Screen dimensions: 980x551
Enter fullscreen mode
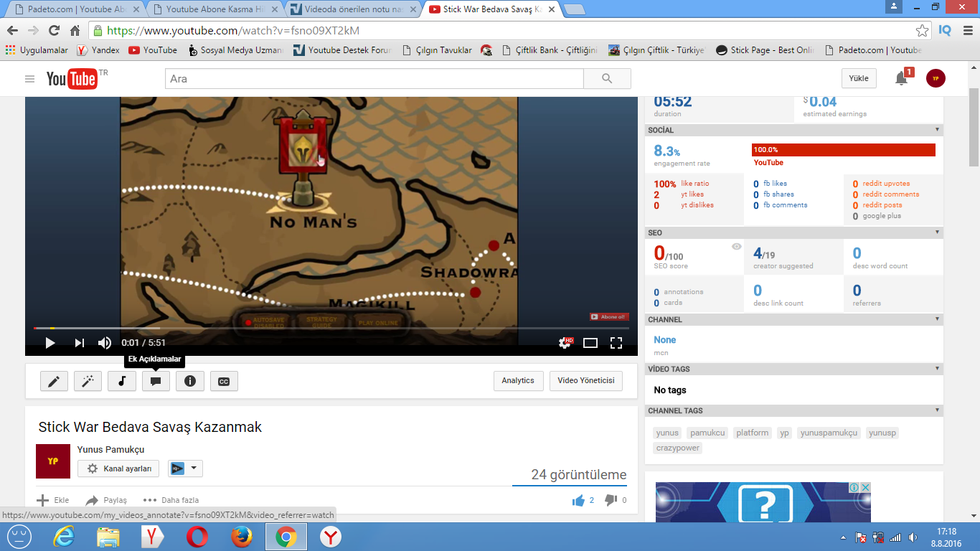pyautogui.click(x=616, y=343)
